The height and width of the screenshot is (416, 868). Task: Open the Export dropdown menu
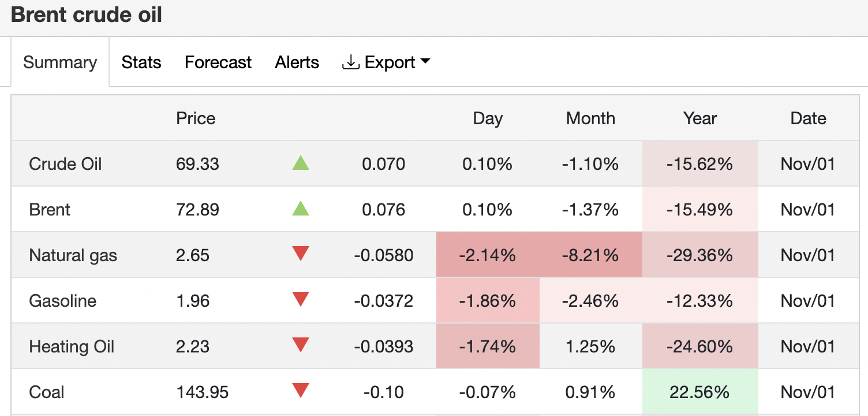pyautogui.click(x=387, y=62)
